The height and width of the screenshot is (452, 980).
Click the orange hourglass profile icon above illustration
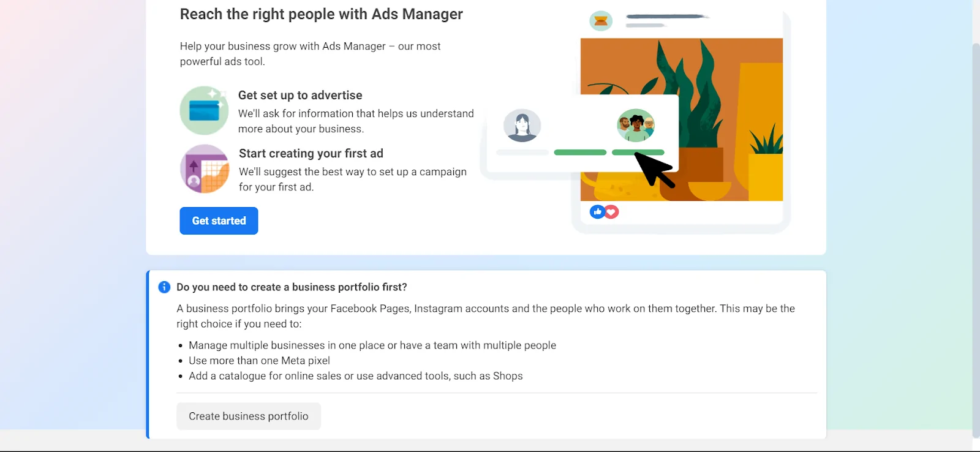pos(601,21)
